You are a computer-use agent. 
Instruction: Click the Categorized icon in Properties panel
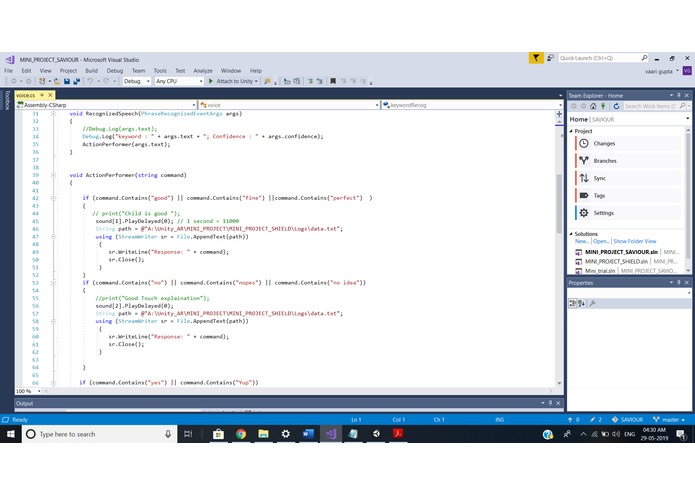pos(573,303)
